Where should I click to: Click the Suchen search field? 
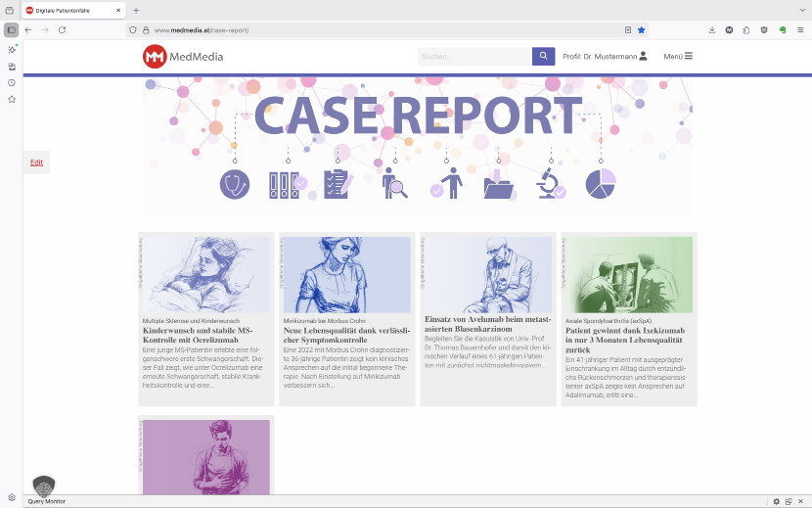click(474, 57)
